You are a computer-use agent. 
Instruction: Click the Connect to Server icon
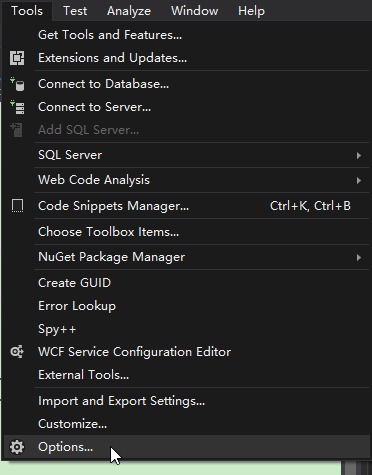pos(17,107)
